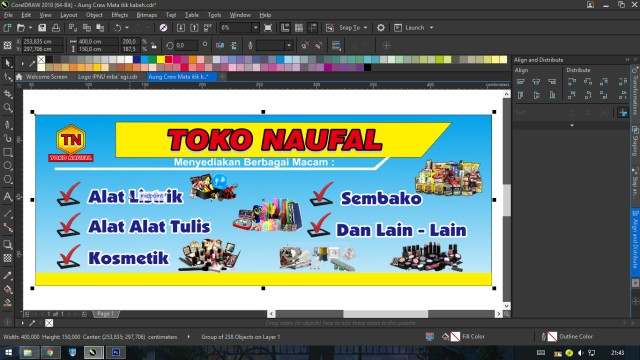
Task: Select the yellow color swatch
Action: [160, 60]
